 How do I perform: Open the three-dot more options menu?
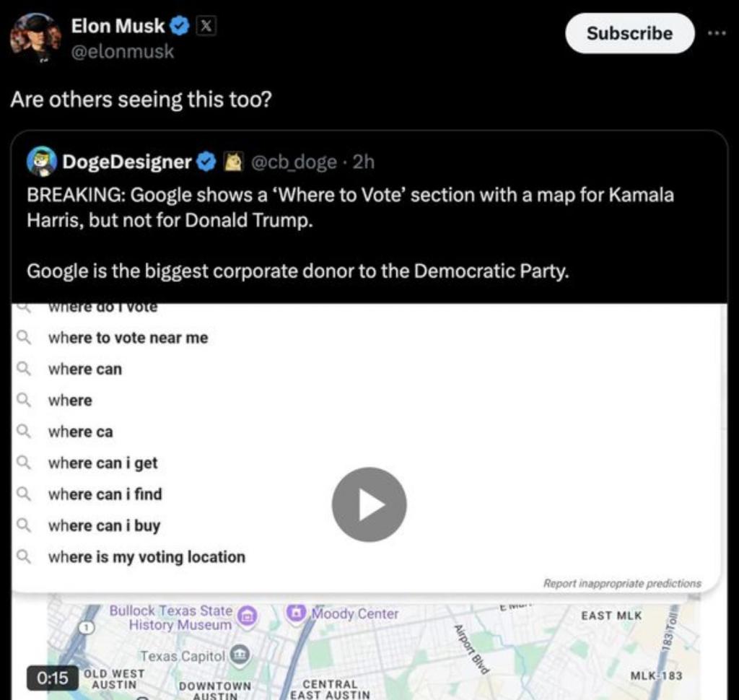(717, 33)
